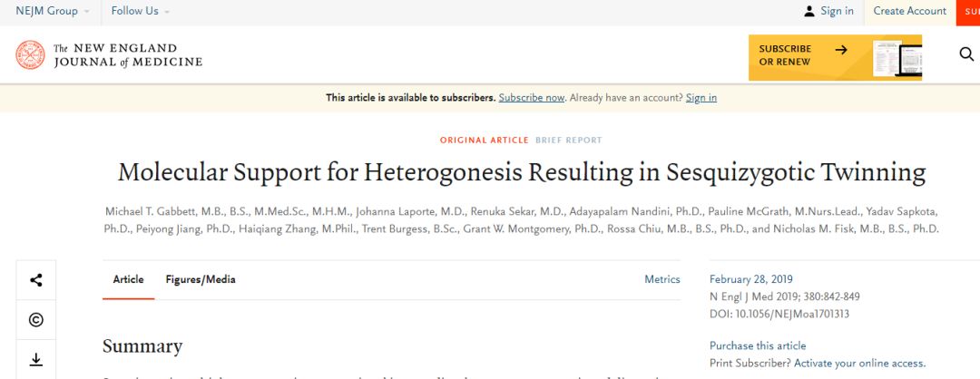Click Sign in at top right
Viewport: 980px width, 379px height.
tap(837, 11)
